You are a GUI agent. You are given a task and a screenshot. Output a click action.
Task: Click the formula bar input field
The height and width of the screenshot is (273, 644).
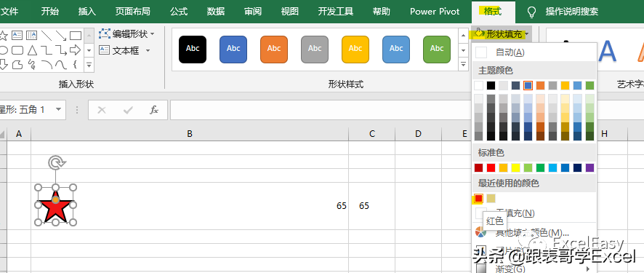(321, 110)
